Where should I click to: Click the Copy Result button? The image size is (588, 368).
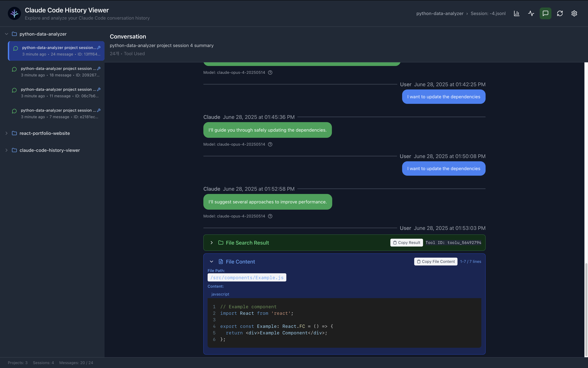[407, 243]
